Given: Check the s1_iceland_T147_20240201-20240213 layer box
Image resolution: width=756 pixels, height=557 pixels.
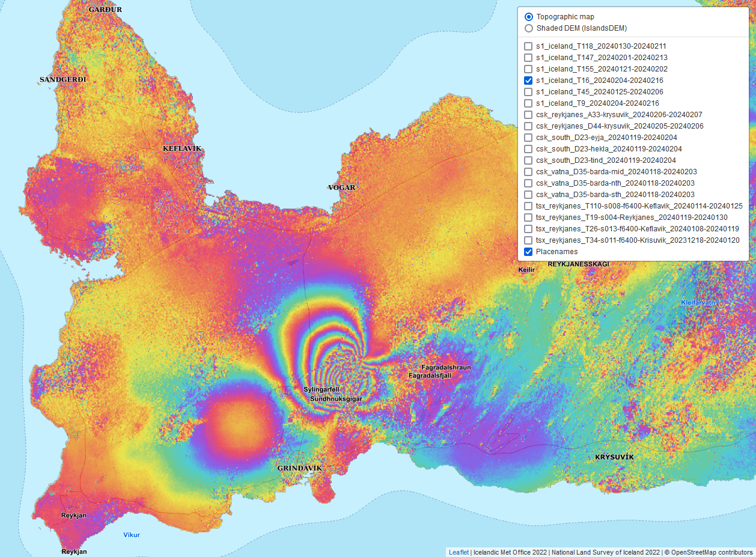Looking at the screenshot, I should tap(528, 58).
